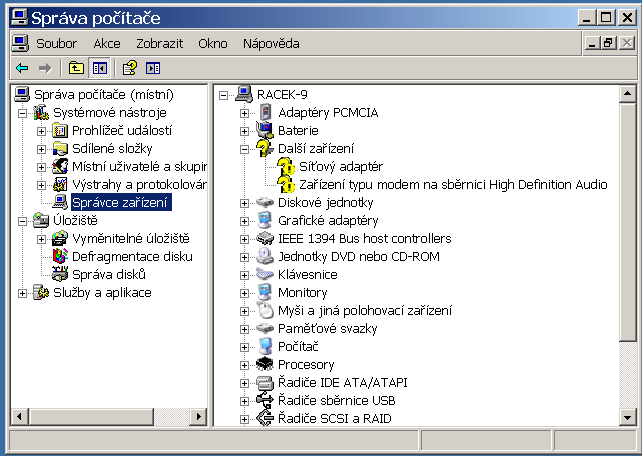Expand Výstrahy a protokolování node
642x456 pixels.
click(41, 185)
